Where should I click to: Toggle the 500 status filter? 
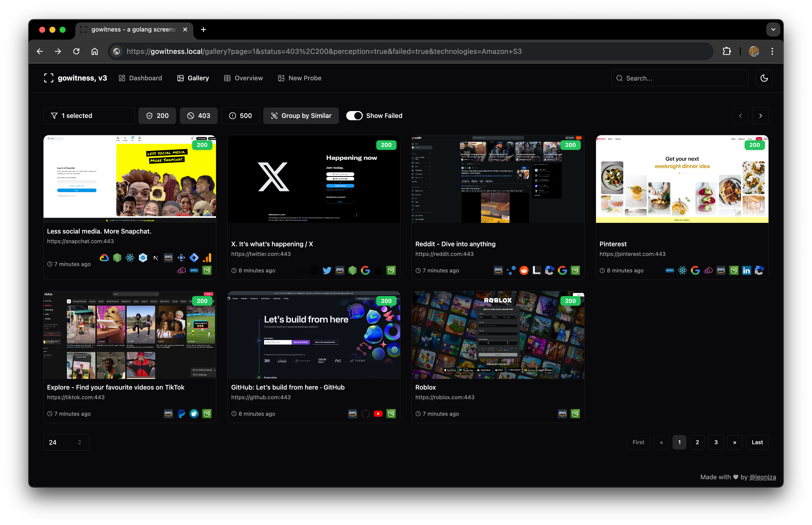[240, 116]
